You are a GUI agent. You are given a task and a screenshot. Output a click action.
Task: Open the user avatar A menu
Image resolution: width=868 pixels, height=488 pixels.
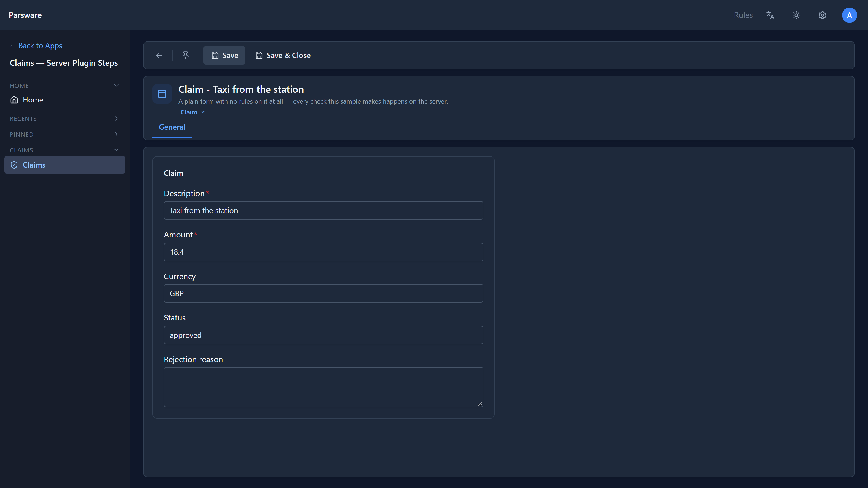point(849,15)
